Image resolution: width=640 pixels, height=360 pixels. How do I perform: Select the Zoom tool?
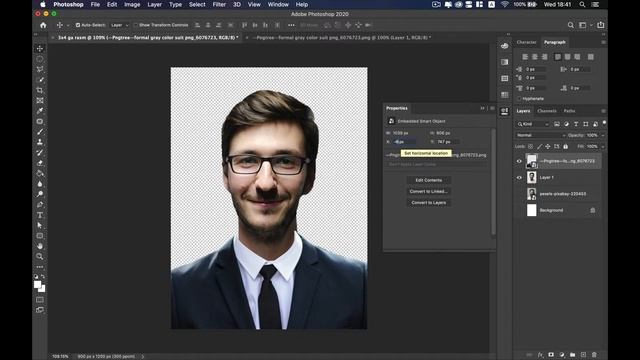click(x=40, y=257)
